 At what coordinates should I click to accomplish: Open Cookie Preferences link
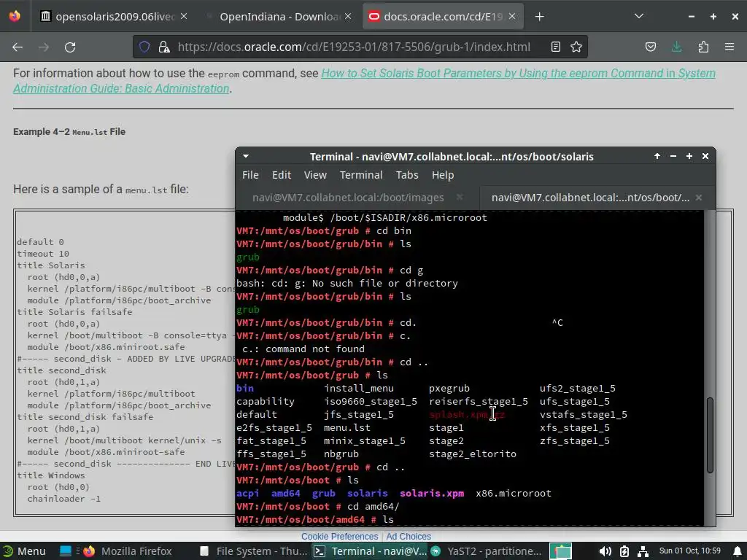coord(340,536)
